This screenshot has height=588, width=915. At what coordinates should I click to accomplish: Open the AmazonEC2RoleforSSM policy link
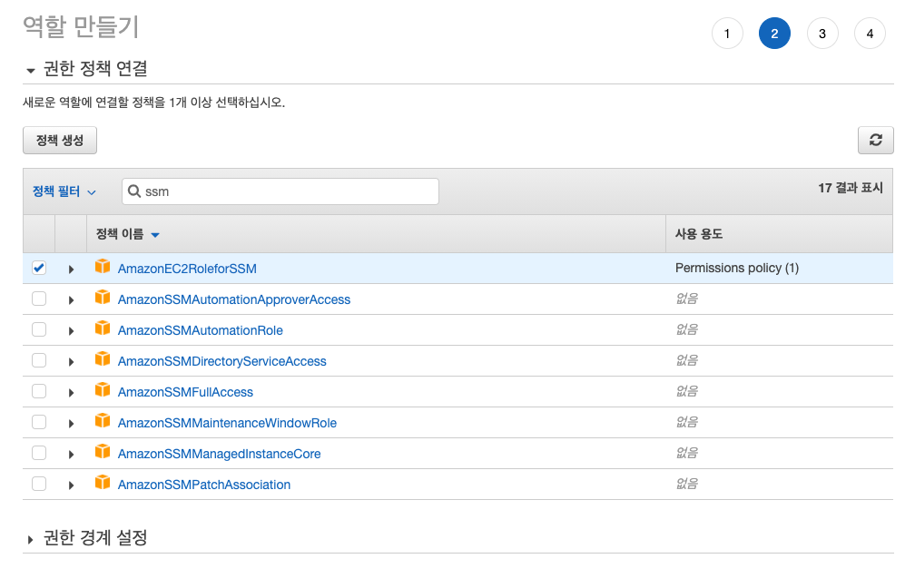pyautogui.click(x=187, y=269)
